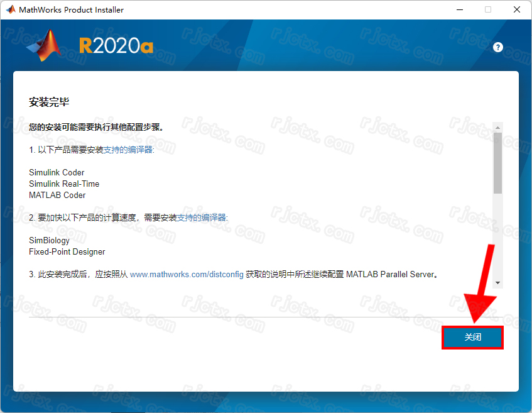
Task: Click the Simulink Real-Time product name
Action: pos(64,184)
